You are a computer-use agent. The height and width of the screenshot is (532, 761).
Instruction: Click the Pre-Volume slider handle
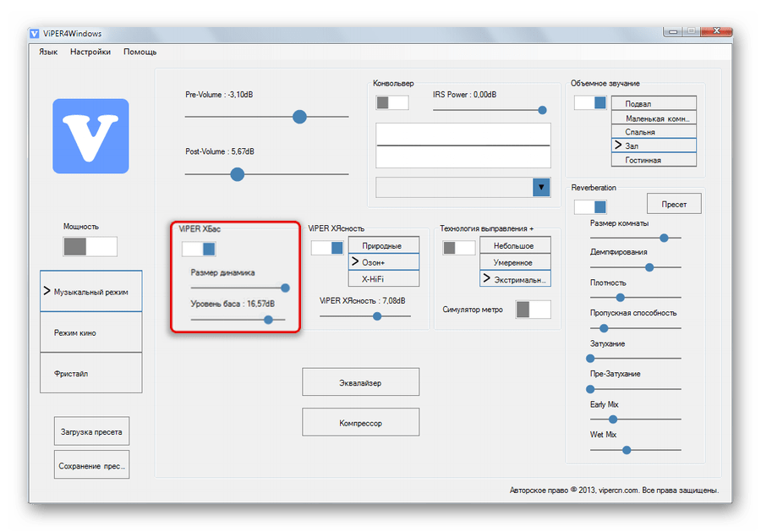click(x=299, y=117)
